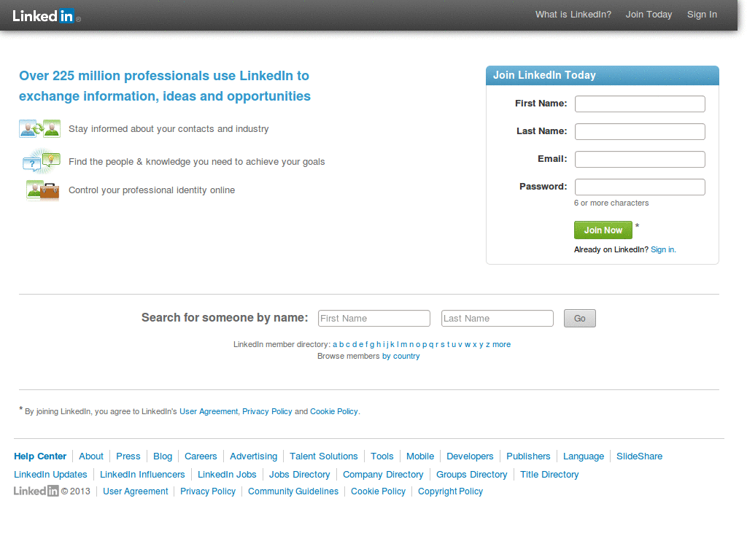Open the Careers footer link

(201, 456)
